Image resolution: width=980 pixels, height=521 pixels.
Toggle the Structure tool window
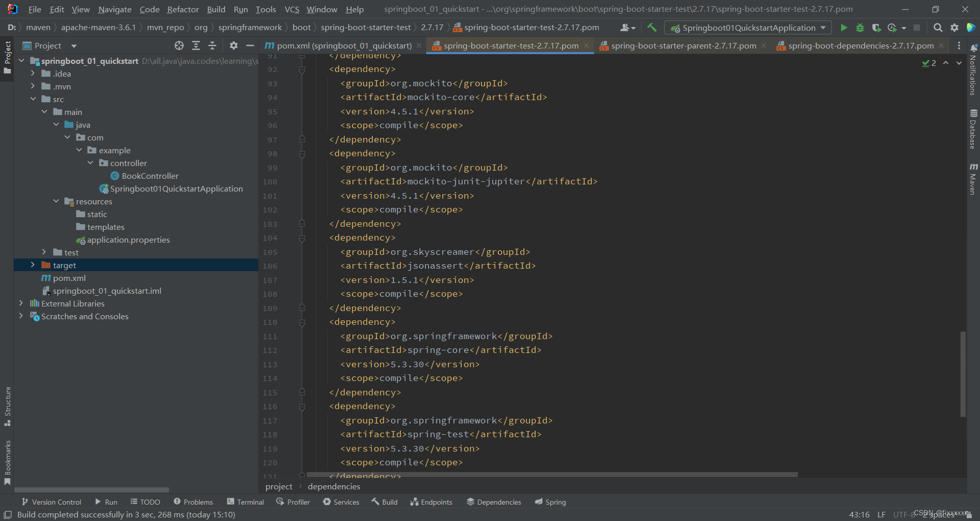(x=7, y=406)
